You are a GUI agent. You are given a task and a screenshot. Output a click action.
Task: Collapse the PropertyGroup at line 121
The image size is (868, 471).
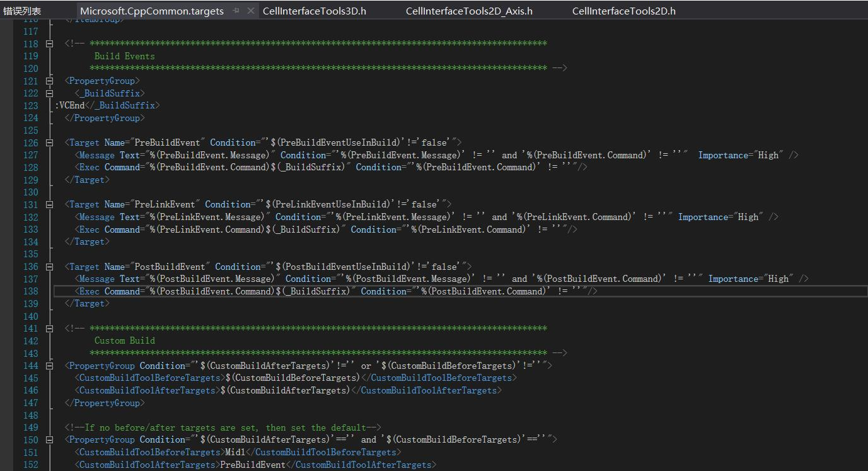pyautogui.click(x=49, y=81)
